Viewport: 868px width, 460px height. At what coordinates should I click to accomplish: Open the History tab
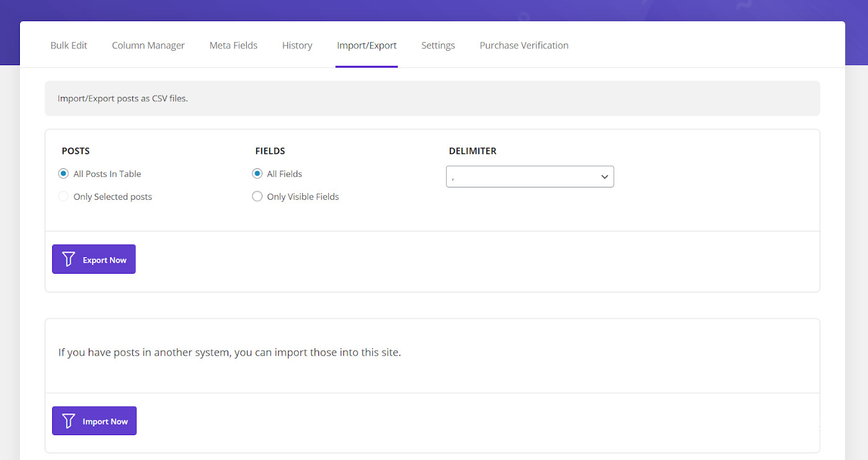tap(297, 45)
